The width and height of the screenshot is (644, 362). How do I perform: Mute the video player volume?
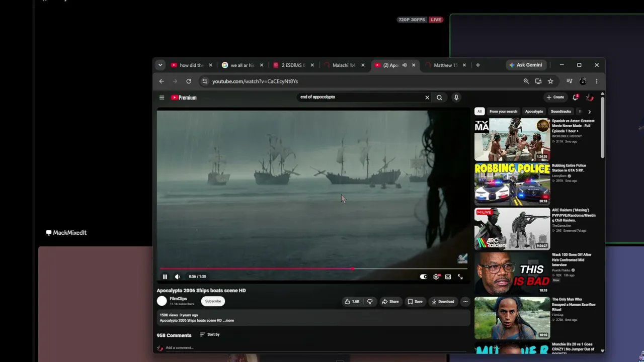pyautogui.click(x=177, y=277)
